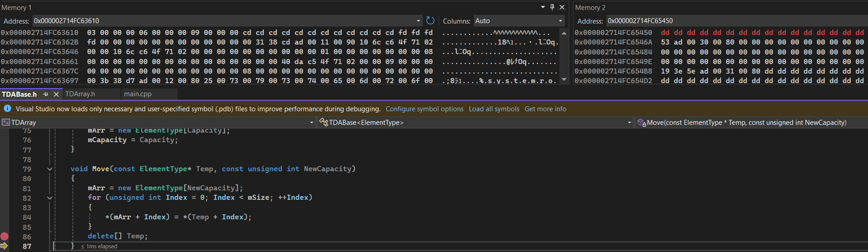
Task: Toggle pin on the TDABase.h tab
Action: [x=46, y=94]
